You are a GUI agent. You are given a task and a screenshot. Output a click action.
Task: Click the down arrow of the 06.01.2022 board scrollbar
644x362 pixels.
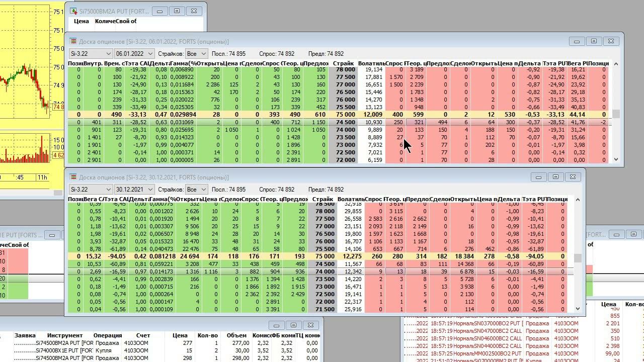coord(616,159)
